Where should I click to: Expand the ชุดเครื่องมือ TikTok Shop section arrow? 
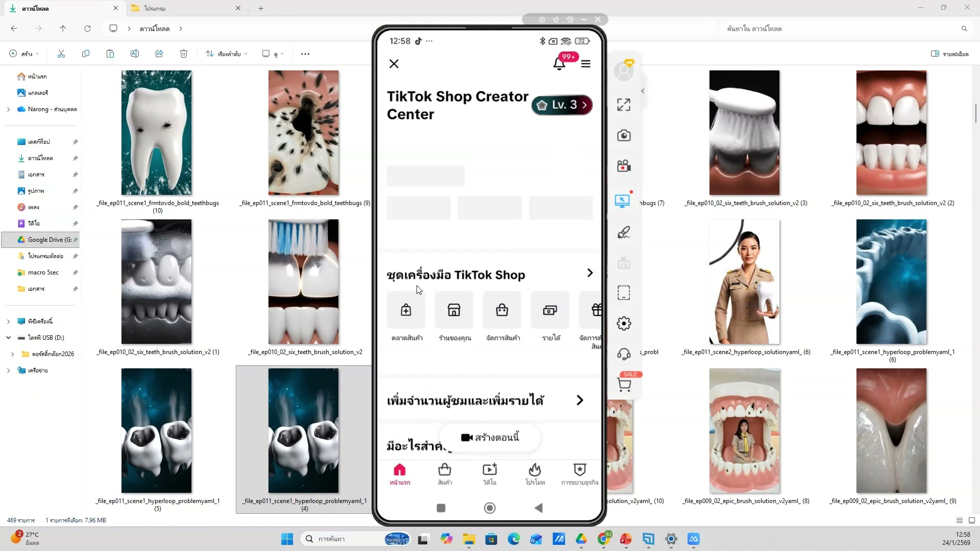pos(590,273)
